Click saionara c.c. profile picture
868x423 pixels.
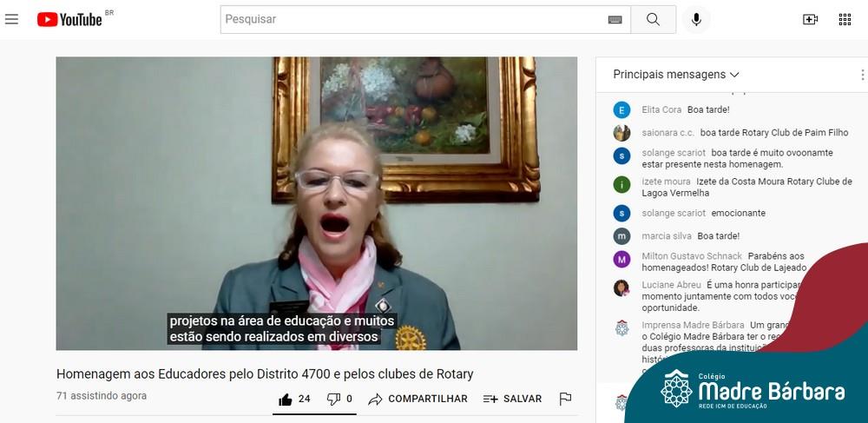click(621, 133)
